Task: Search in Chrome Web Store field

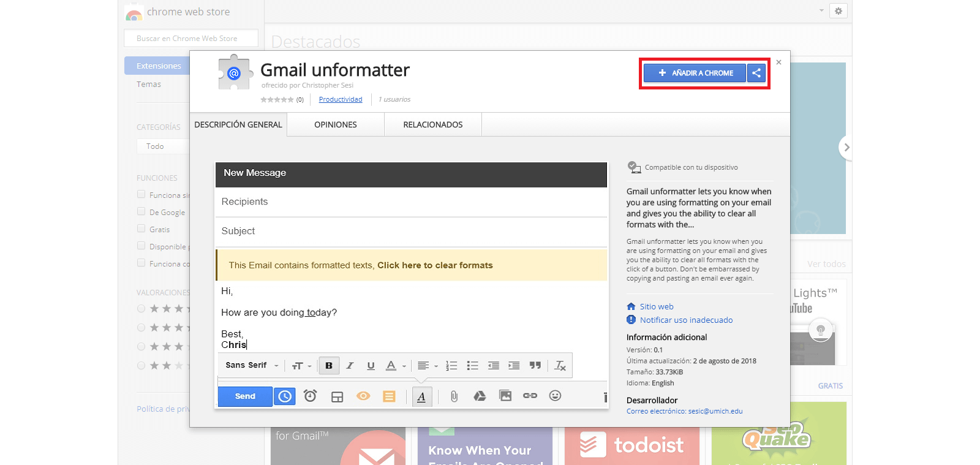Action: click(191, 38)
